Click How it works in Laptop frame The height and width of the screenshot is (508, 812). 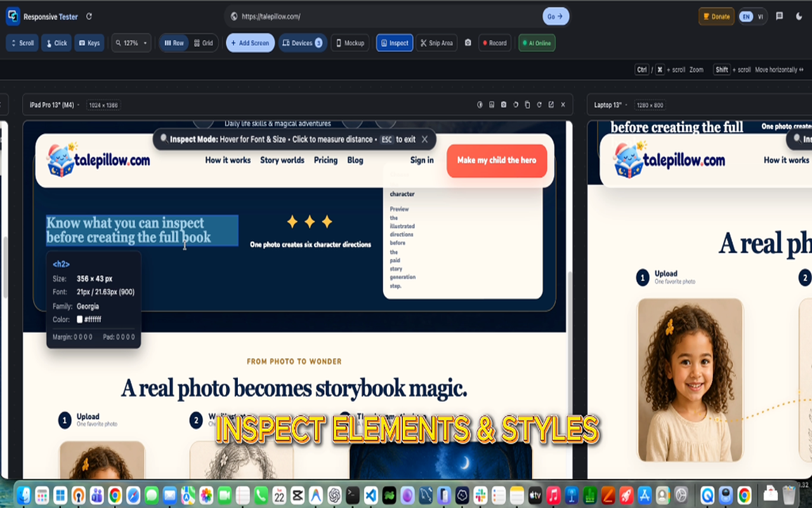point(787,160)
